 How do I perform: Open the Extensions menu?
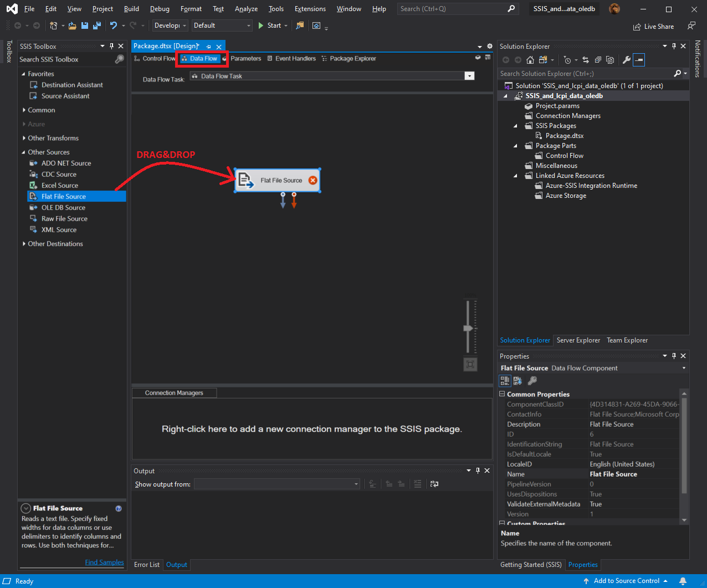pyautogui.click(x=310, y=9)
